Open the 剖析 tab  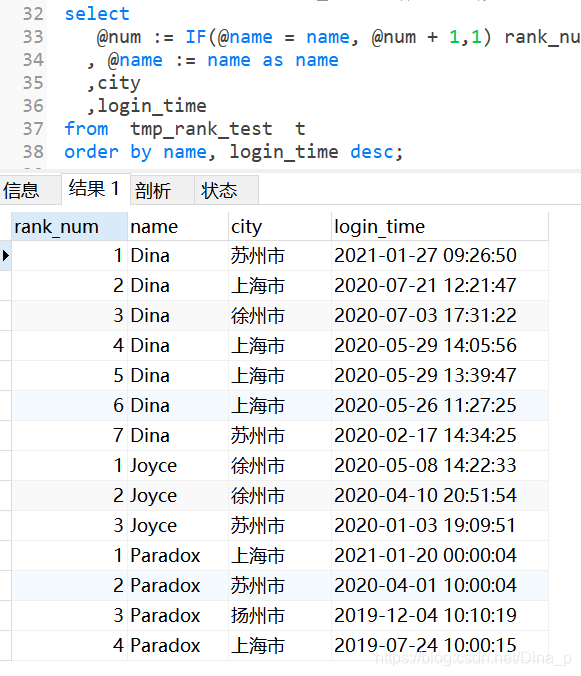click(162, 190)
